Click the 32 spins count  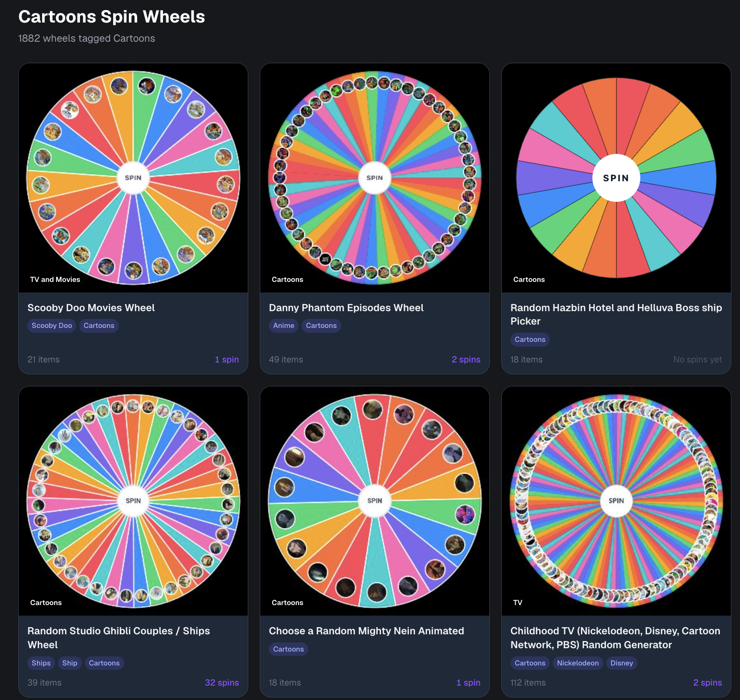point(222,683)
